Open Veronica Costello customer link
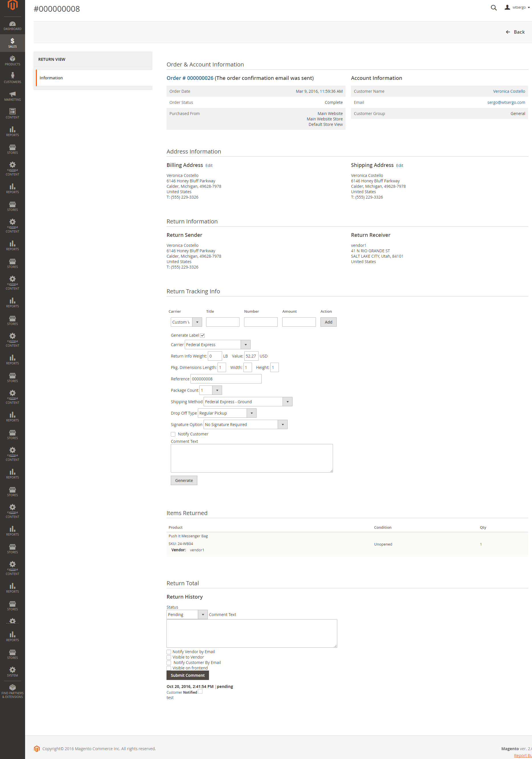 (x=509, y=91)
